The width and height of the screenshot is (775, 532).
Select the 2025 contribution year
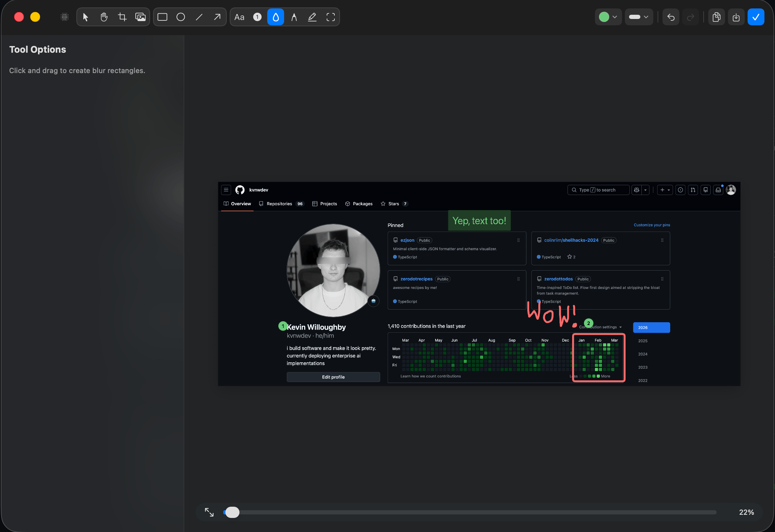(643, 341)
